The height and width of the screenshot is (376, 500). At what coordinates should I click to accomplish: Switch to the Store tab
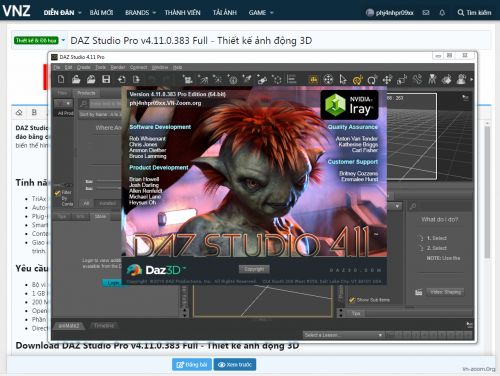tap(100, 217)
